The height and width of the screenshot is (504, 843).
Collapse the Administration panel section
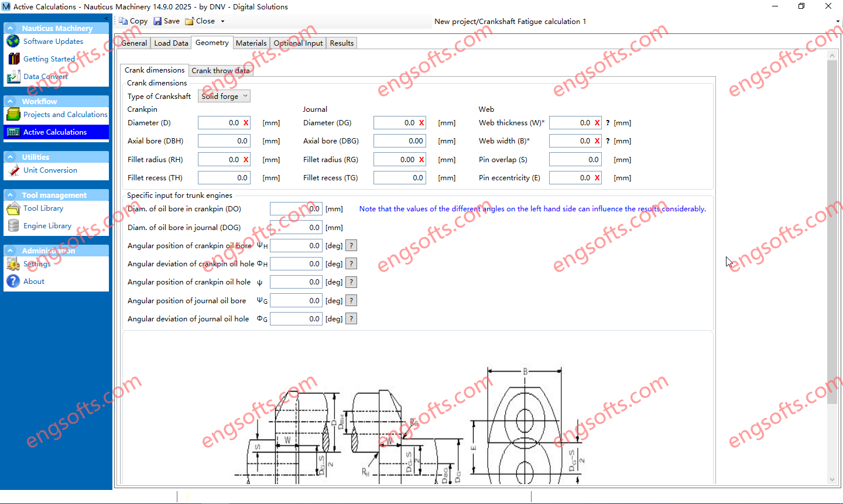tap(11, 251)
